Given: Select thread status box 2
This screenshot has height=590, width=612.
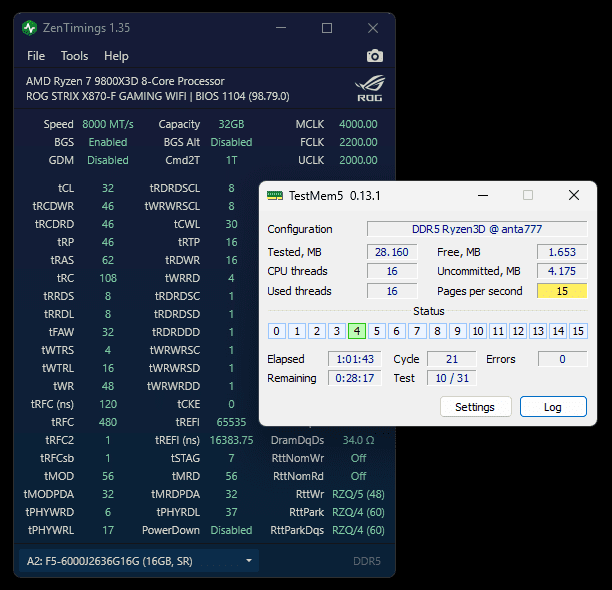Looking at the screenshot, I should pos(317,331).
